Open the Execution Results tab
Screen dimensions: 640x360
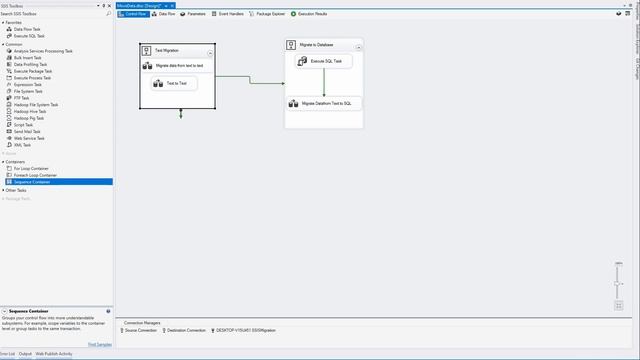tap(309, 14)
